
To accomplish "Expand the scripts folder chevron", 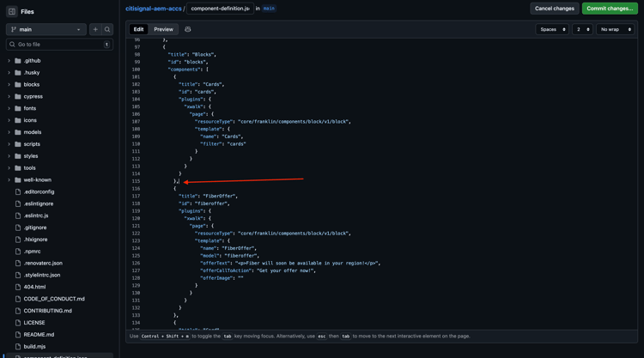I will 9,144.
